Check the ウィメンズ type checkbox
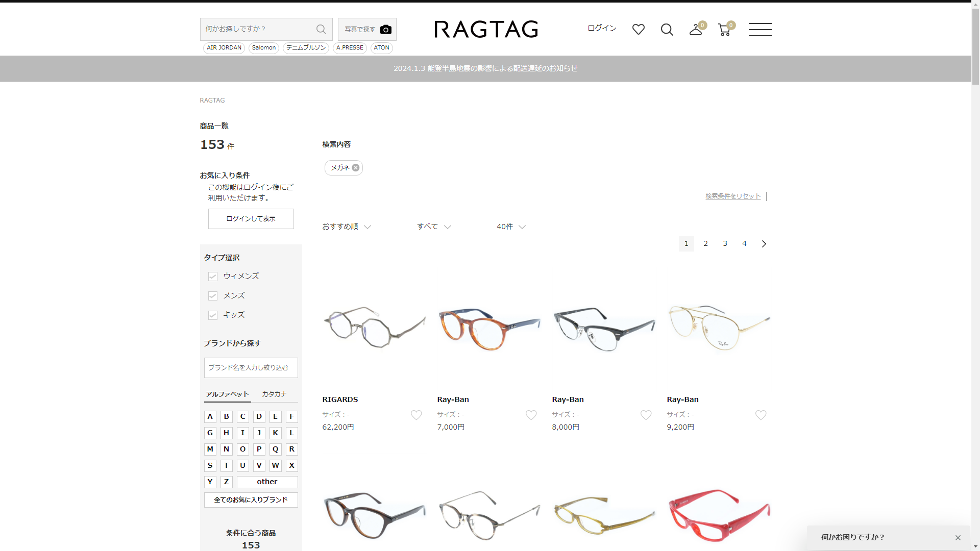The height and width of the screenshot is (551, 980). pyautogui.click(x=213, y=277)
